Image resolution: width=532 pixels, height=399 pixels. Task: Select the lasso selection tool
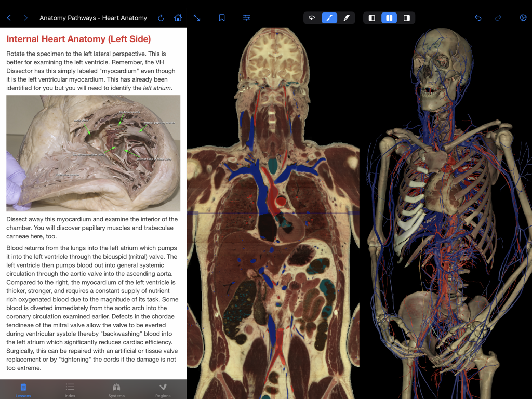tap(311, 17)
